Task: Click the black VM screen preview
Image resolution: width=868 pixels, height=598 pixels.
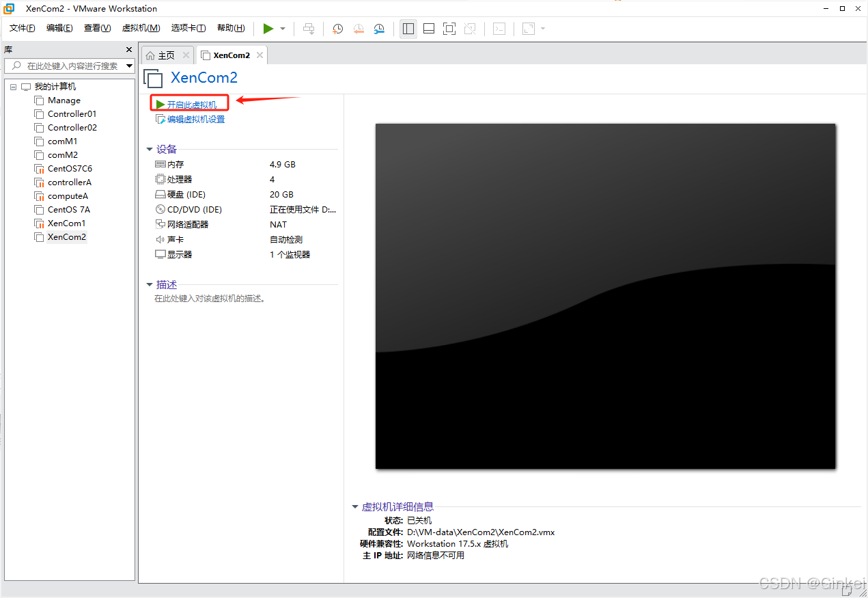Action: tap(605, 296)
